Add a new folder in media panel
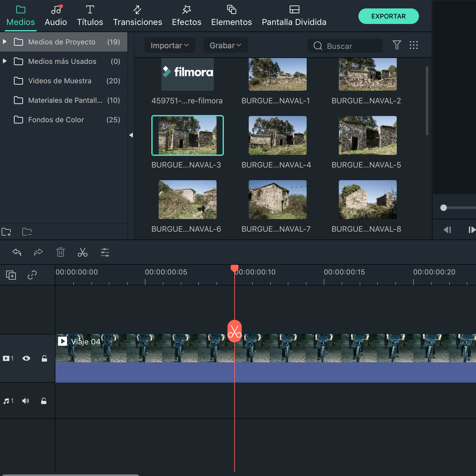Viewport: 476px width, 476px height. coord(6,232)
